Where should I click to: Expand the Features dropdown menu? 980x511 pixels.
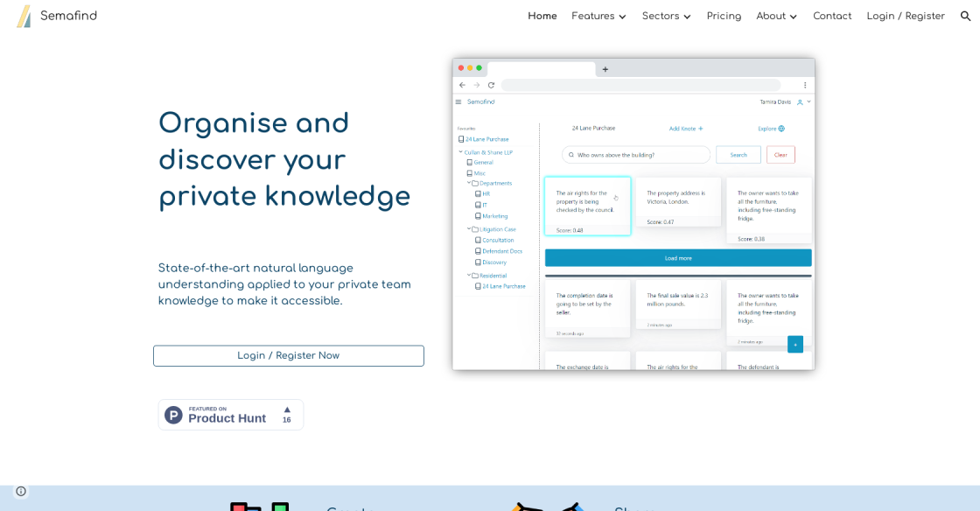[x=598, y=16]
